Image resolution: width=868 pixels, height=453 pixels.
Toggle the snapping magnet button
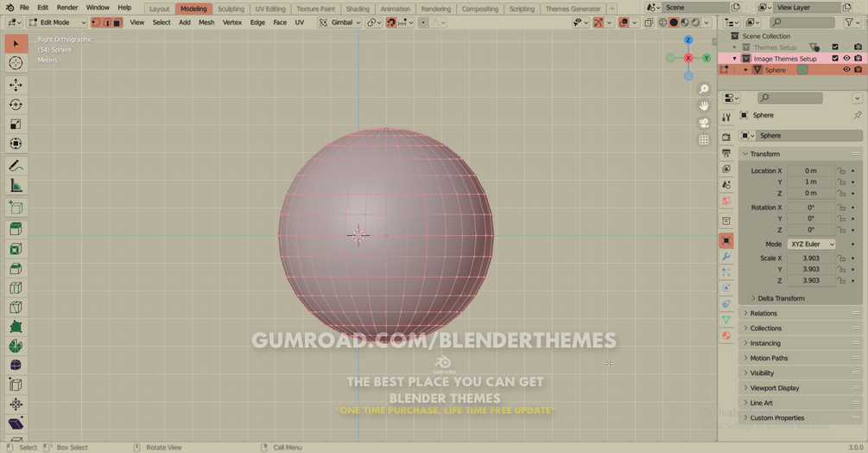click(391, 22)
